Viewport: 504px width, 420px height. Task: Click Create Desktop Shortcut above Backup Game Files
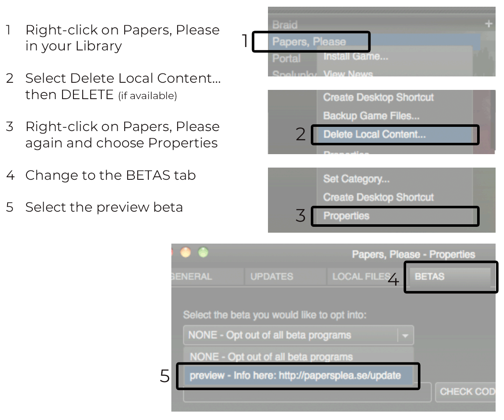tap(378, 97)
